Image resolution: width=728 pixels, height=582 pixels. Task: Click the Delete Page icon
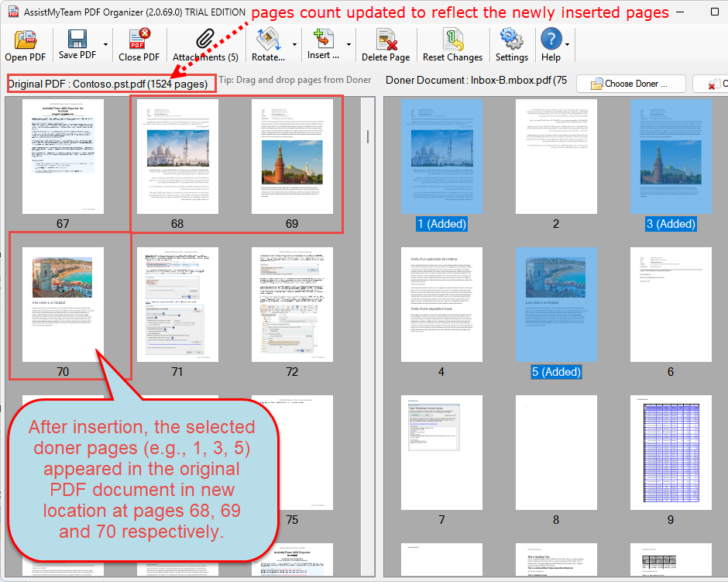[x=385, y=39]
